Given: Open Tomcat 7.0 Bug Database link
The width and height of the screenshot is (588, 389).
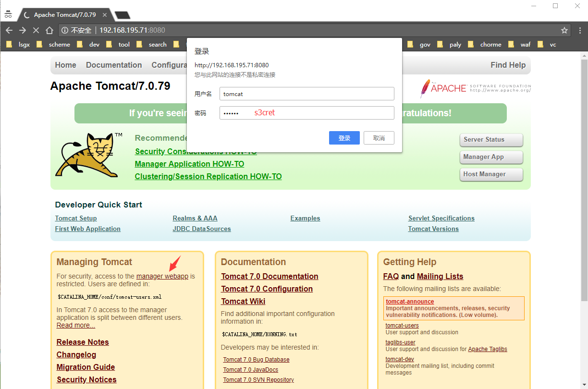Looking at the screenshot, I should coord(257,359).
